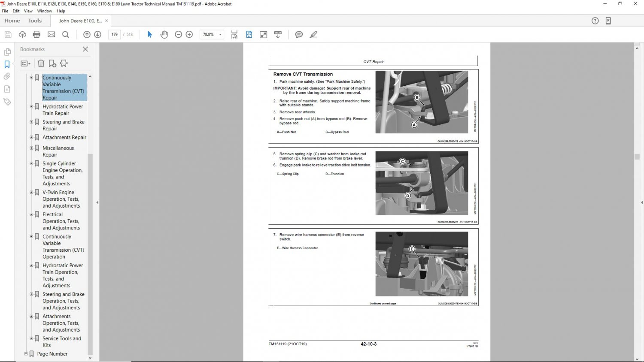The image size is (644, 362).
Task: Click the full screen mode icon
Action: pos(264,35)
